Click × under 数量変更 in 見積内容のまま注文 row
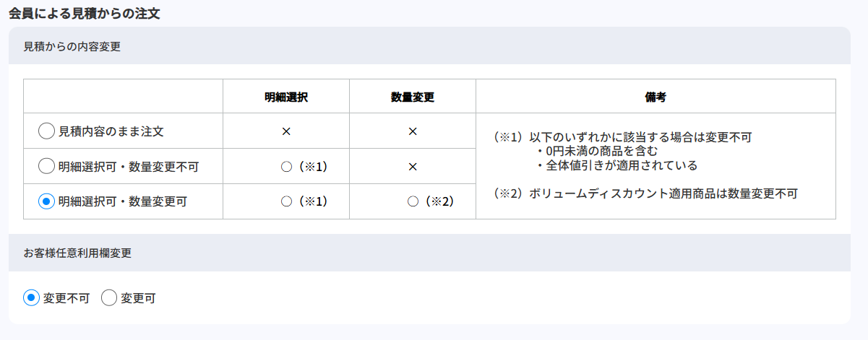Image resolution: width=868 pixels, height=340 pixels. click(x=412, y=131)
